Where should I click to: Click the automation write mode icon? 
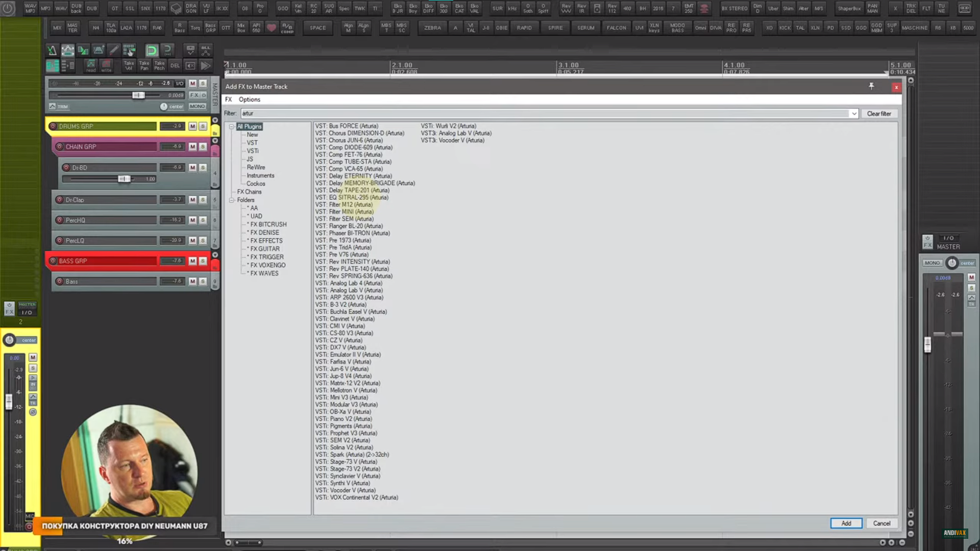pyautogui.click(x=106, y=65)
